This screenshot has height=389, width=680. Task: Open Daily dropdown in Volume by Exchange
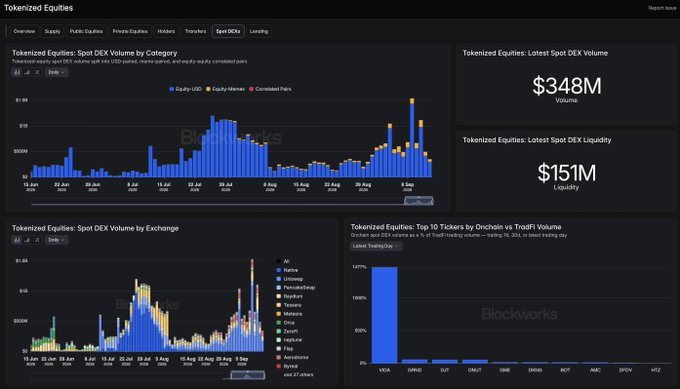click(x=56, y=240)
